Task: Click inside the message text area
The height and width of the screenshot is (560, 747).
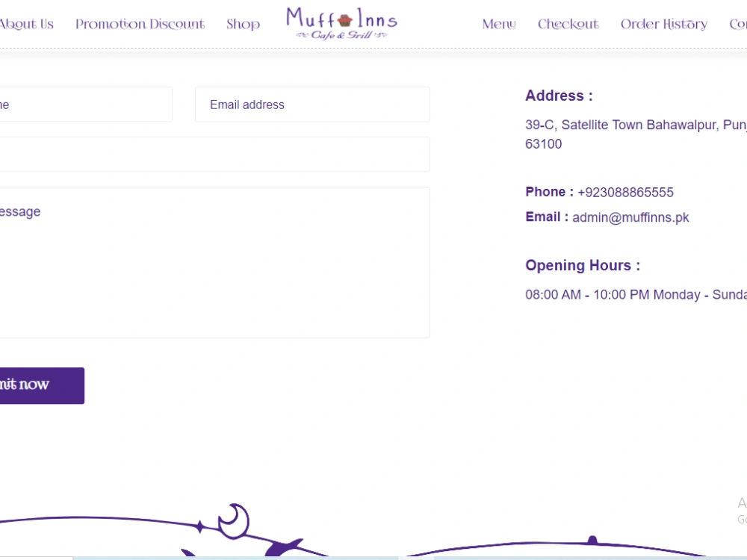Action: pyautogui.click(x=215, y=262)
